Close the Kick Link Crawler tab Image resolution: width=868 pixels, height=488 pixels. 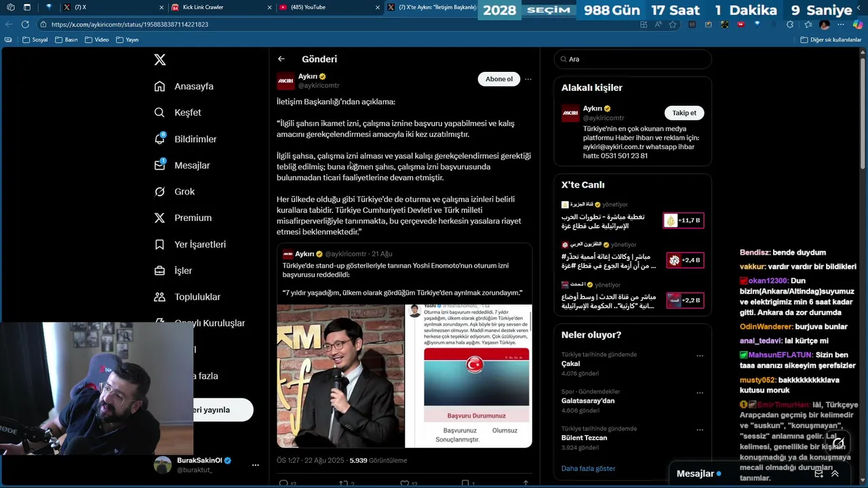tap(269, 7)
